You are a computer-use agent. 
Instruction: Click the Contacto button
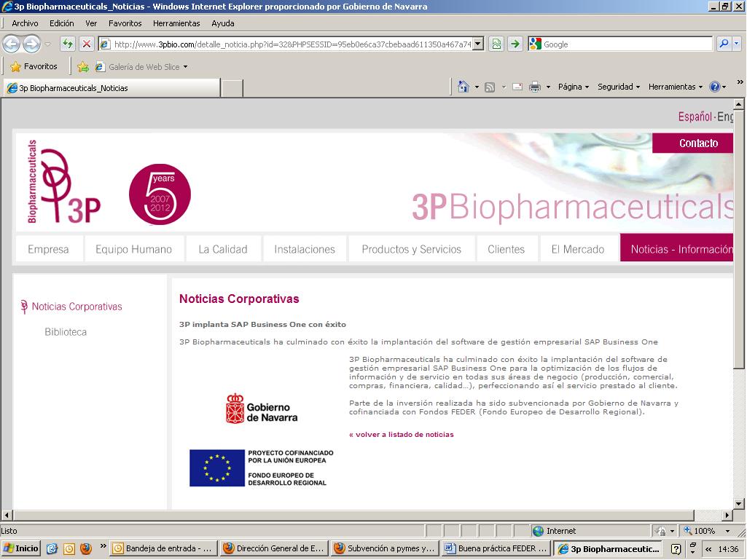click(x=692, y=143)
